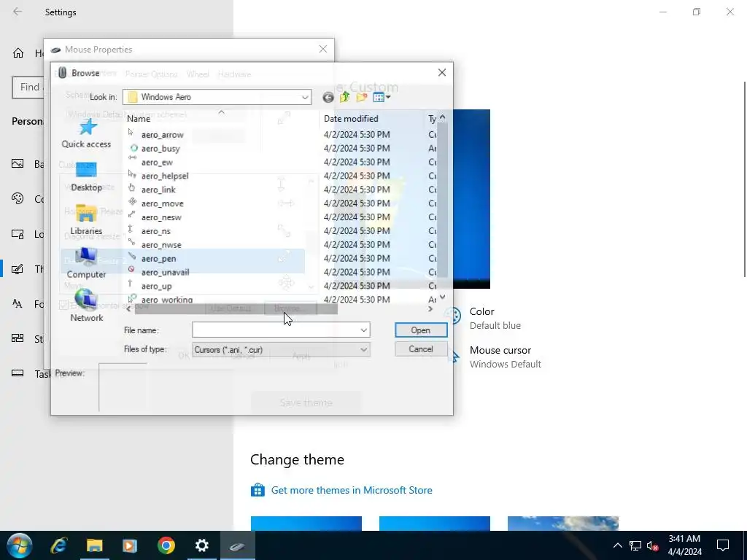Select the aero_pen cursor file
This screenshot has height=560, width=747.
click(x=158, y=259)
